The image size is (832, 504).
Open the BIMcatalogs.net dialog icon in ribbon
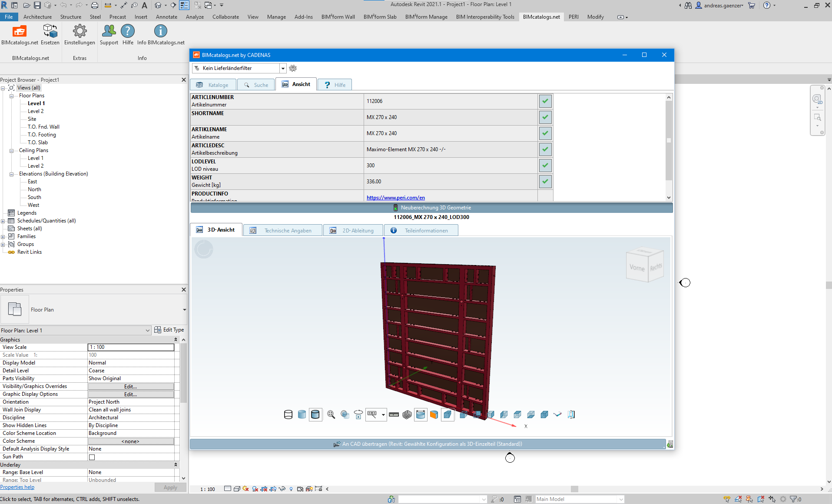coord(19,31)
